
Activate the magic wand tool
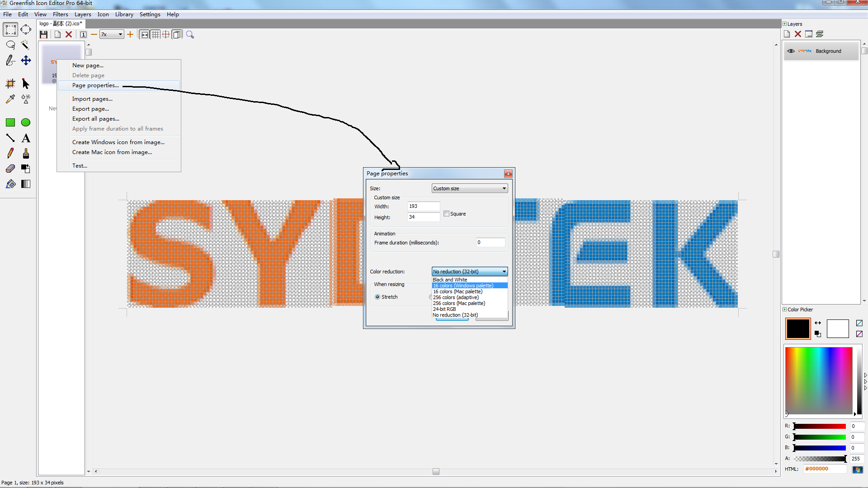[x=26, y=45]
